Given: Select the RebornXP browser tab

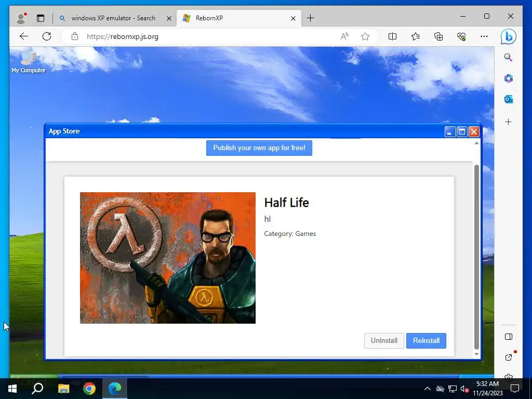Looking at the screenshot, I should pos(238,18).
